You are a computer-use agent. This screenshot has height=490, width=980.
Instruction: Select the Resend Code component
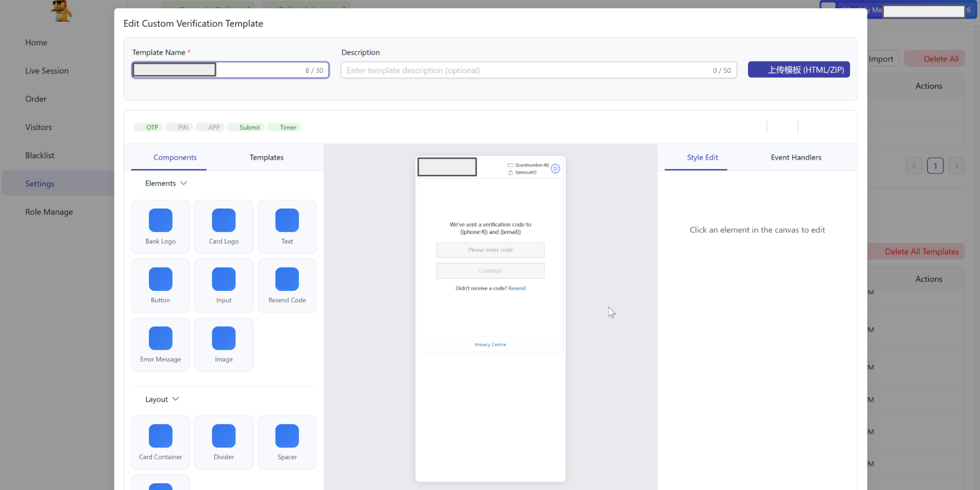tap(287, 286)
